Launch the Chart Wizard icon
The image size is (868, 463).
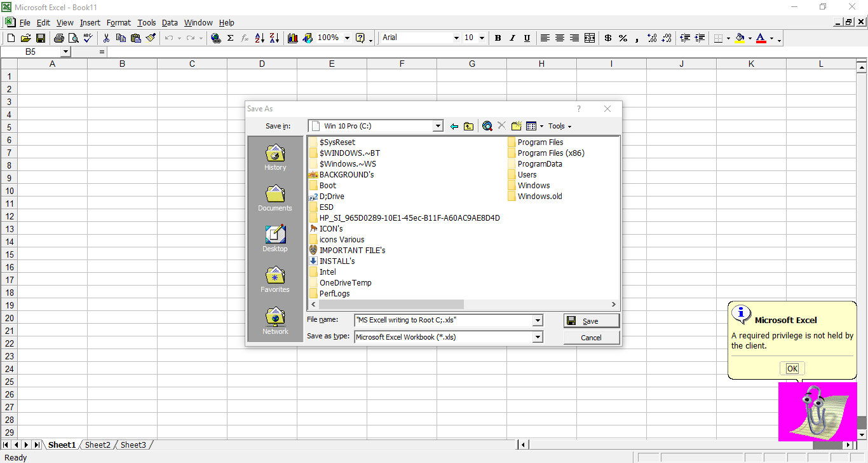pos(293,38)
